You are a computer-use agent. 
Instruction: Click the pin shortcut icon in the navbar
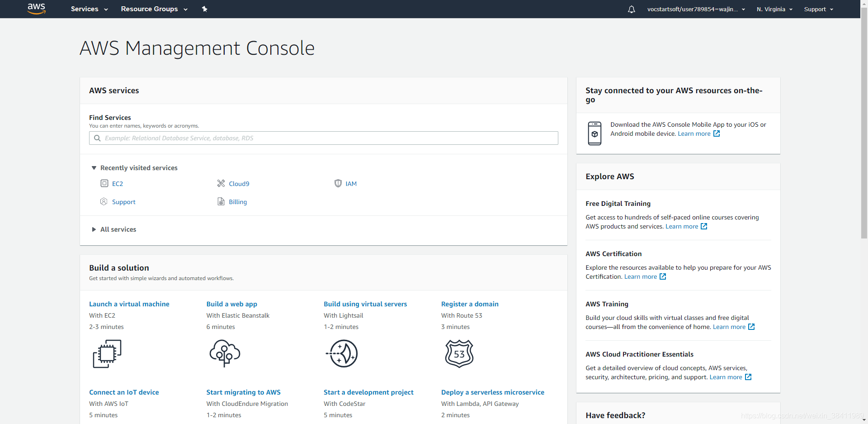204,9
